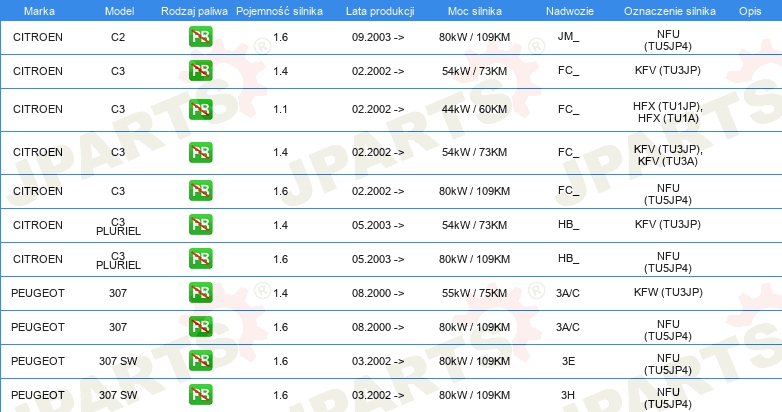This screenshot has width=782, height=412.
Task: Click the Rodzaj paliwa column header
Action: [x=195, y=11]
